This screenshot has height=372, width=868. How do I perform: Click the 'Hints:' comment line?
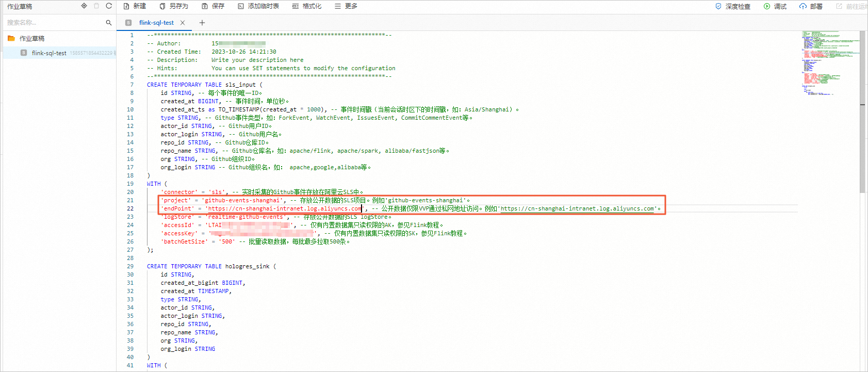click(271, 68)
